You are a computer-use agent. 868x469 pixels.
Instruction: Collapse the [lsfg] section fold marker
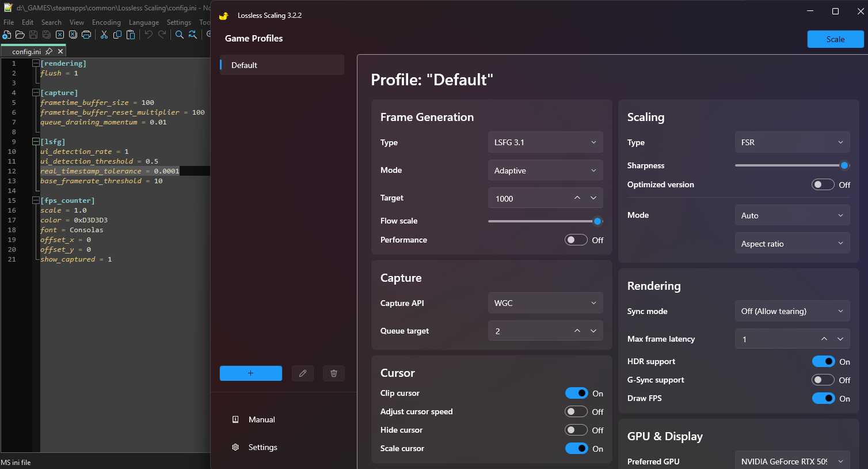coord(36,142)
